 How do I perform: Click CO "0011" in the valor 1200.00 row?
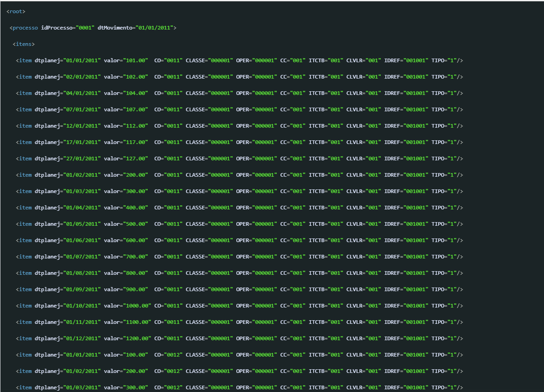click(x=173, y=338)
